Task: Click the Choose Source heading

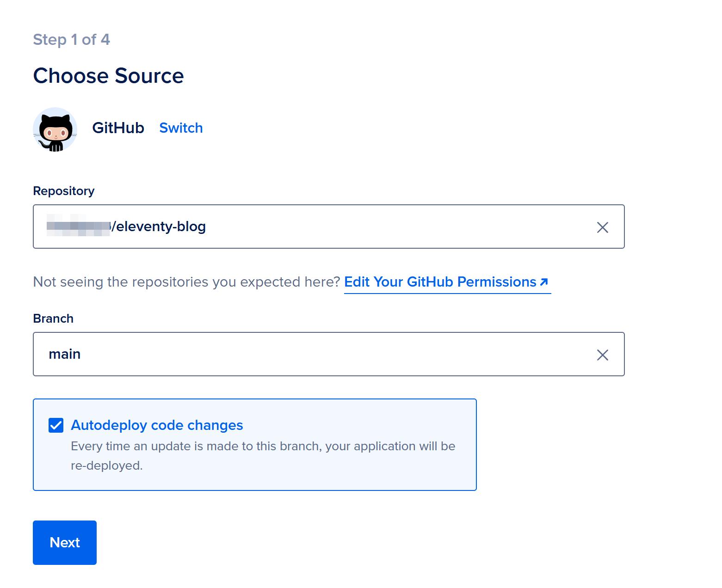Action: pos(108,76)
